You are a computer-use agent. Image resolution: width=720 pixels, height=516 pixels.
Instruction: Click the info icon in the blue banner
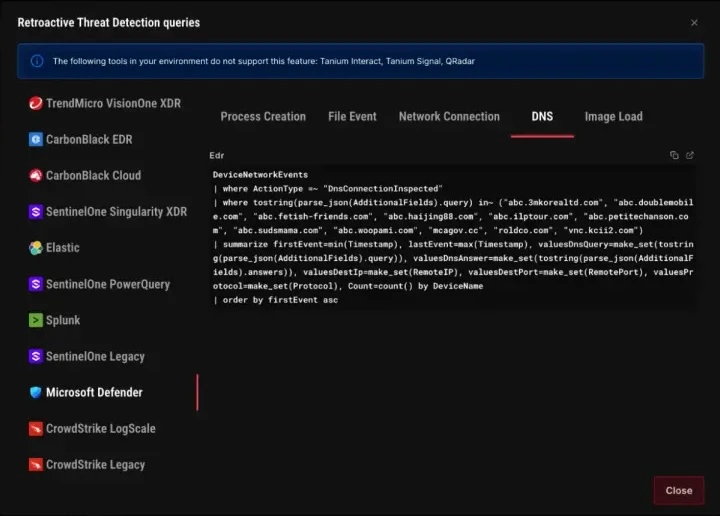click(37, 61)
